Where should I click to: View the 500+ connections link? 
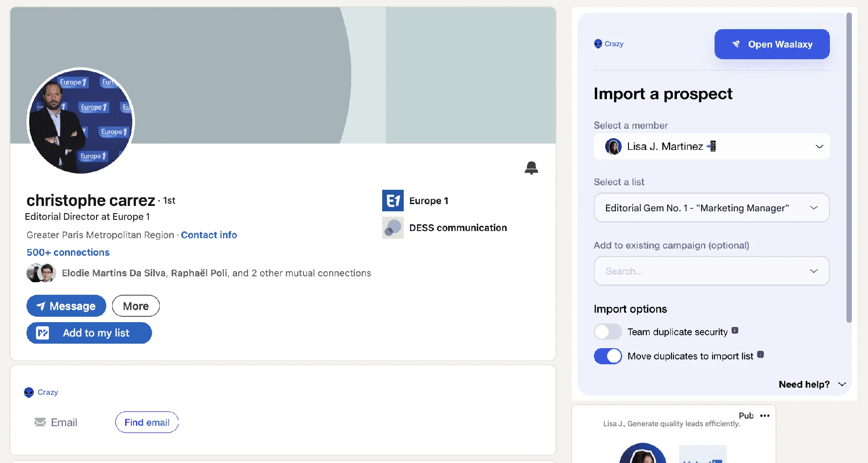[68, 253]
